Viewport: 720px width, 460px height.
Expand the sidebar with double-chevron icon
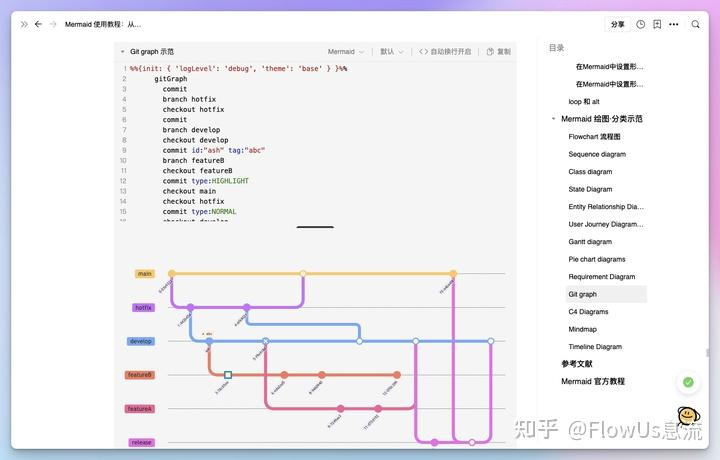24,24
